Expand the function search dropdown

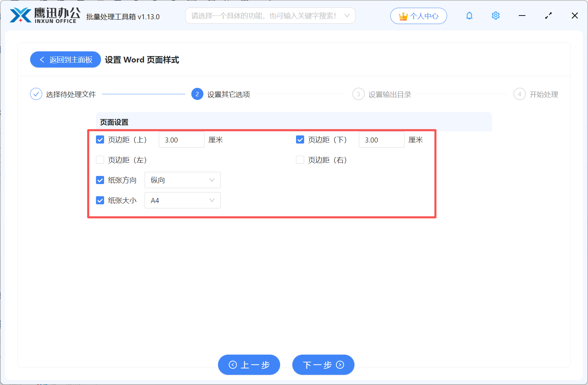347,16
